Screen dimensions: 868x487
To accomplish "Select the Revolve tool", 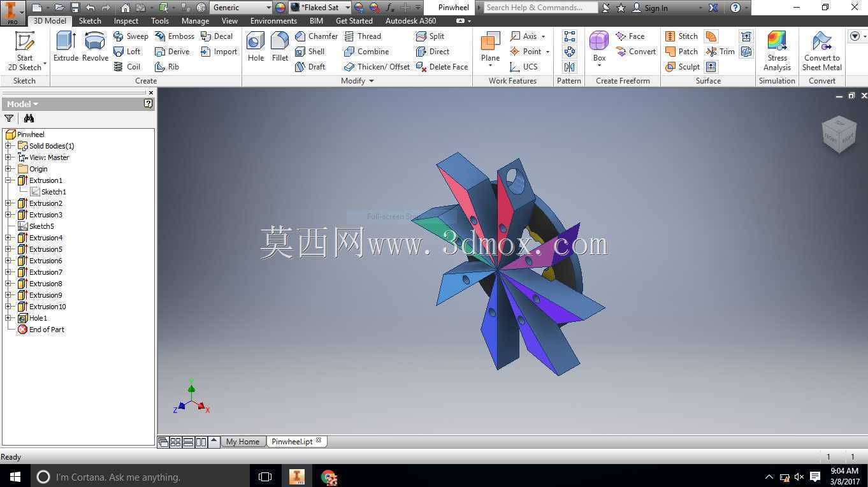I will tap(95, 47).
